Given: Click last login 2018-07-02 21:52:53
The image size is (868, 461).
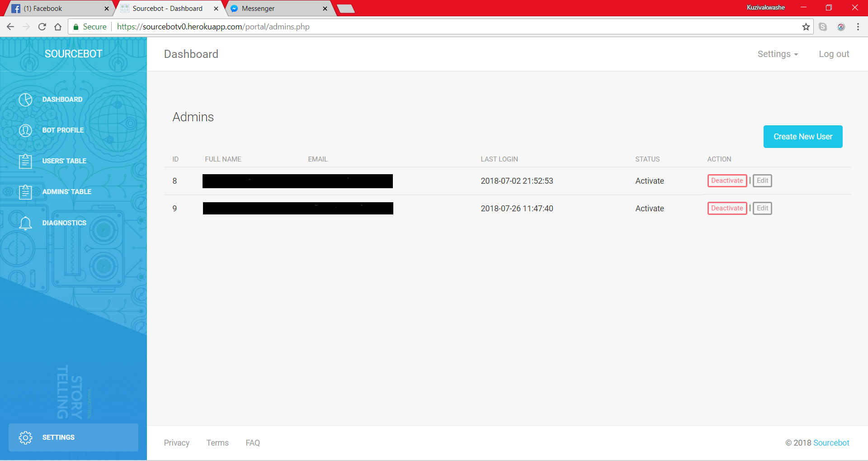Looking at the screenshot, I should (x=517, y=181).
